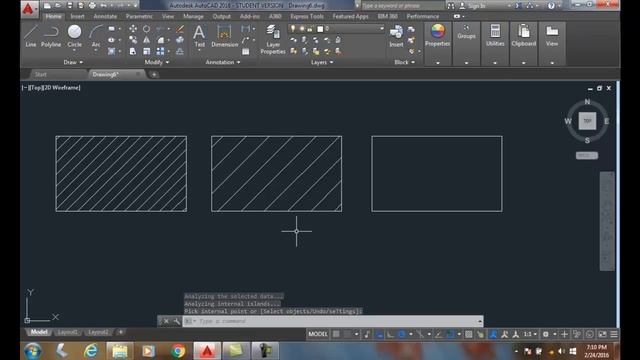Click the Rectangle tool icon
This screenshot has height=360, width=640.
pos(111,29)
